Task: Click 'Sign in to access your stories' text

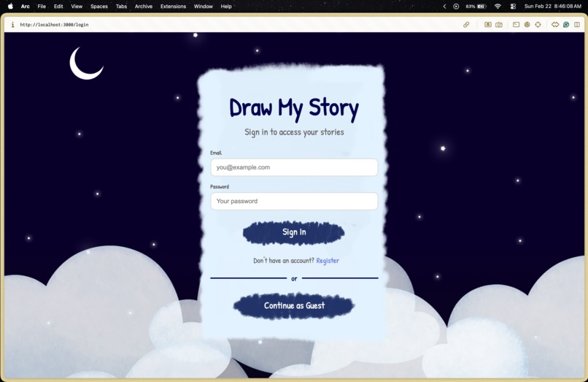Action: [294, 132]
